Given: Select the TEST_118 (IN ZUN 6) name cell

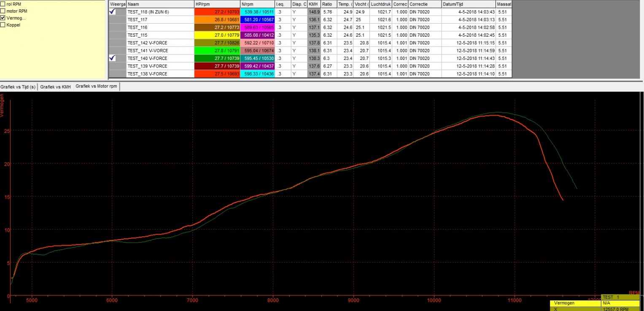Looking at the screenshot, I should 160,12.
